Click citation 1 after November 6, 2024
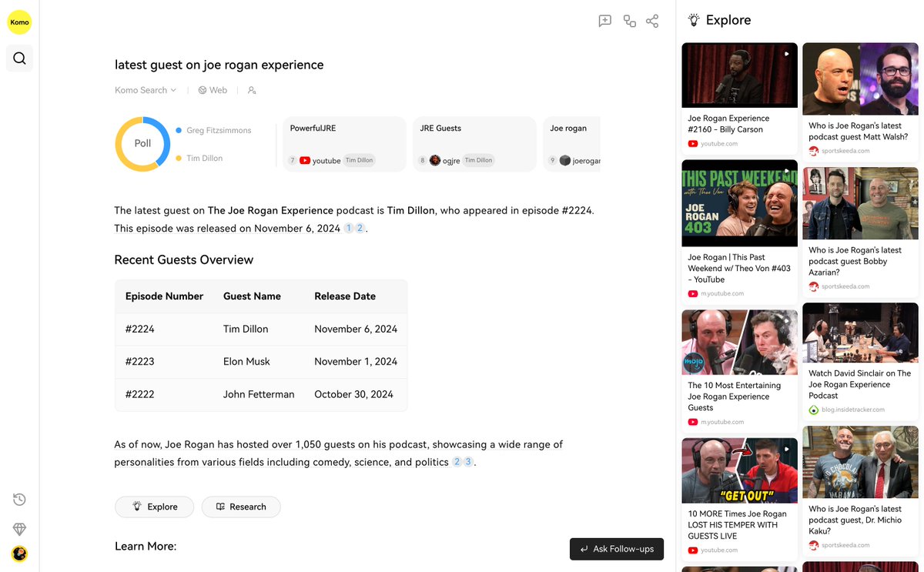The image size is (924, 572). pos(349,229)
